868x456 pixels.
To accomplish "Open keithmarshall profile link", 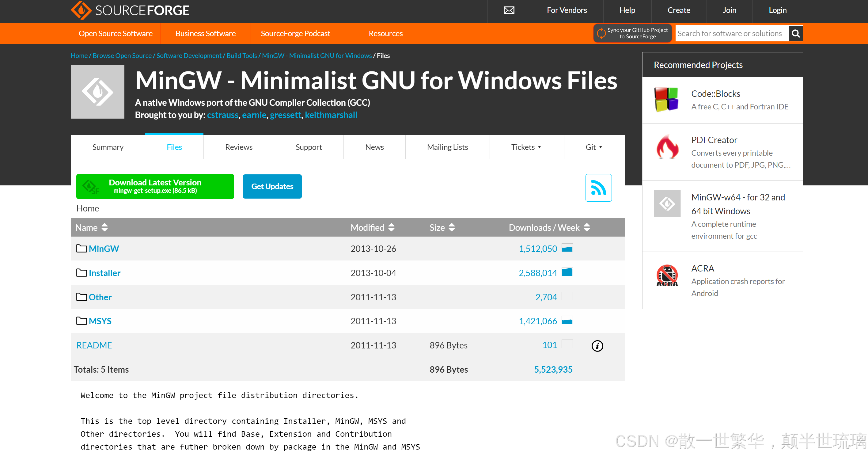I will click(331, 115).
